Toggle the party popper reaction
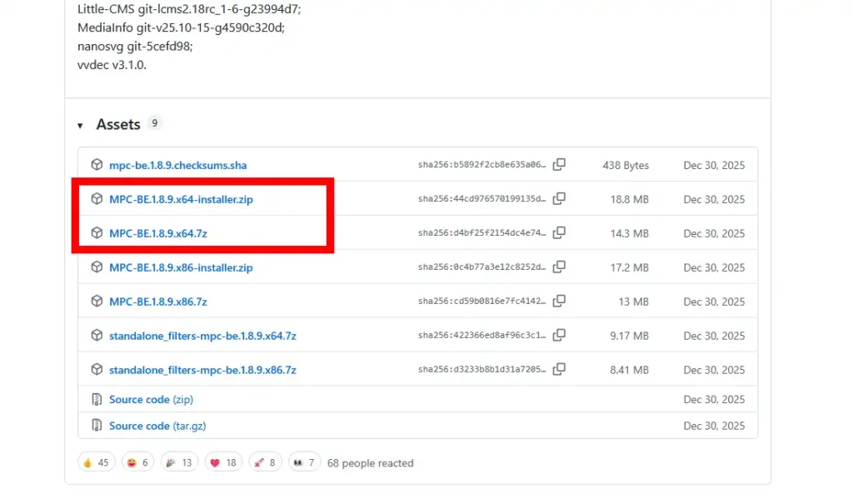The height and width of the screenshot is (504, 853). [x=180, y=462]
